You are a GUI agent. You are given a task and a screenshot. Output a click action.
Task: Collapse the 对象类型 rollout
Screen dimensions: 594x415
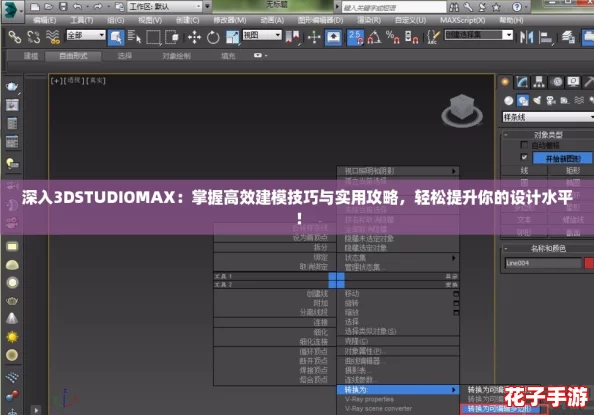coord(548,135)
